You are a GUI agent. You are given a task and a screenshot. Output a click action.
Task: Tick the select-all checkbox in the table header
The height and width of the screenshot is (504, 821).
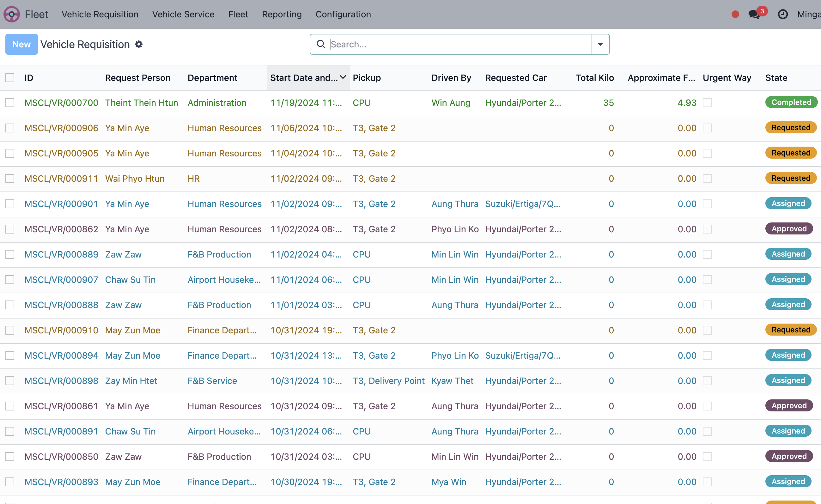click(10, 78)
